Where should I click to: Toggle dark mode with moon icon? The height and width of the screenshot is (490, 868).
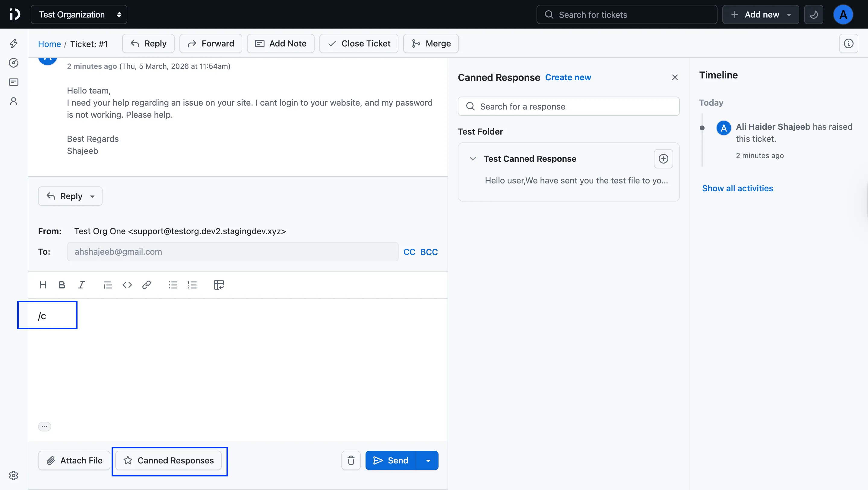(x=813, y=14)
